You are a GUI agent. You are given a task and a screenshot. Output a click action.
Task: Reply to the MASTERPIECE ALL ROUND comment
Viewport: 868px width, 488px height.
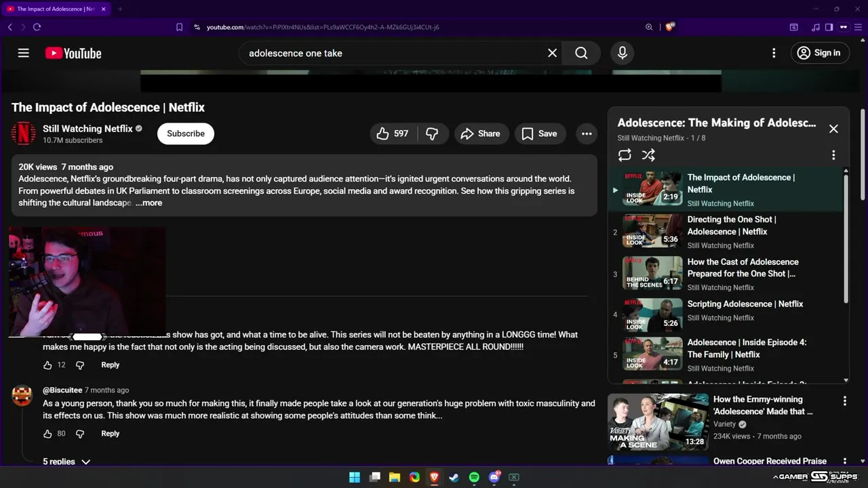click(110, 365)
